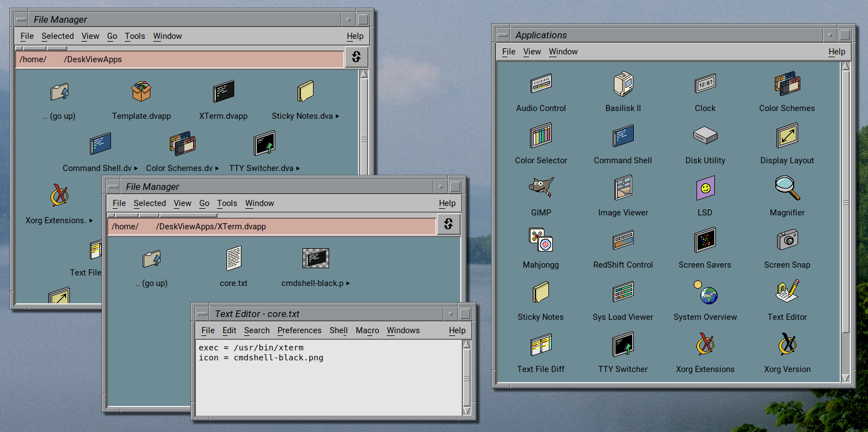The image size is (868, 432).
Task: Open the Mahjongg game icon
Action: 541,241
